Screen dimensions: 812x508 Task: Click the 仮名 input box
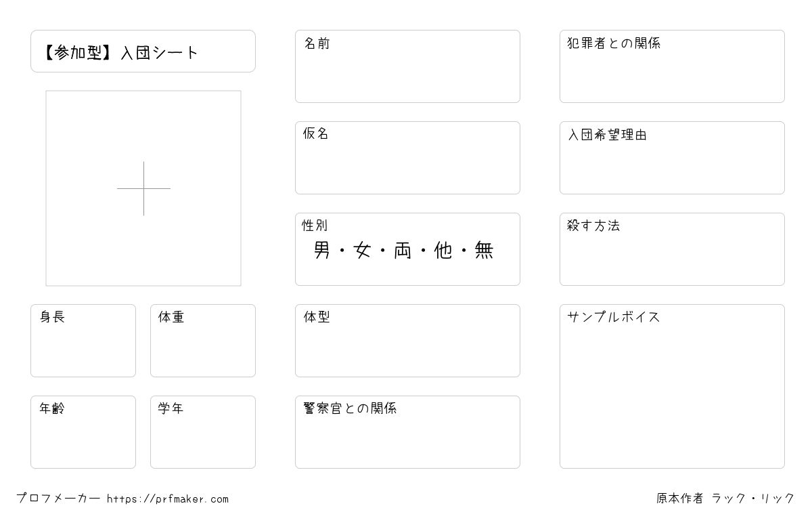tap(407, 158)
